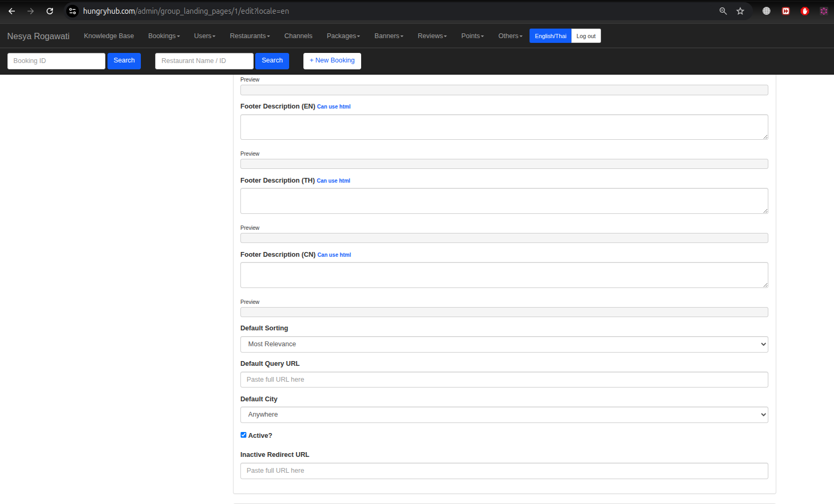834x504 pixels.
Task: Click the red hand blocker extension icon
Action: (805, 11)
